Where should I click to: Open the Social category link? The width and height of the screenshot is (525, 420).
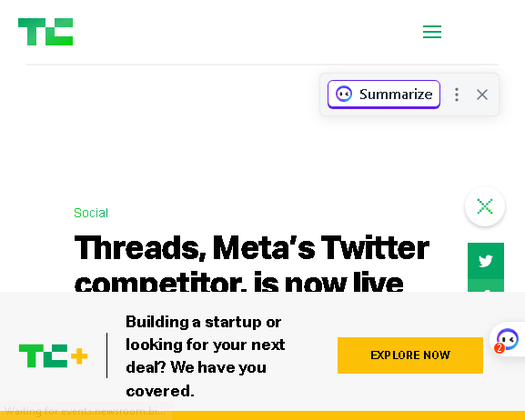coord(91,213)
